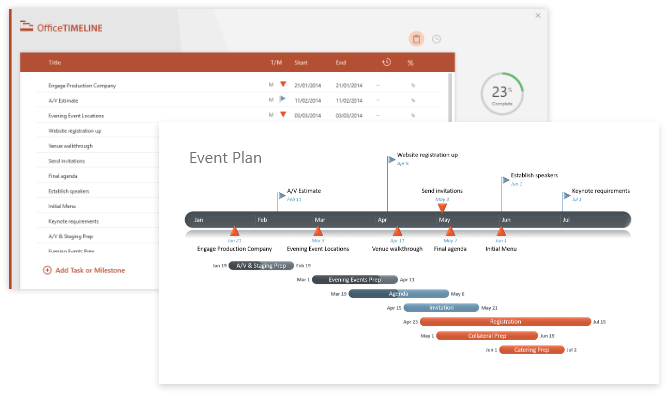Click the % column header
The width and height of the screenshot is (669, 396).
pyautogui.click(x=410, y=63)
